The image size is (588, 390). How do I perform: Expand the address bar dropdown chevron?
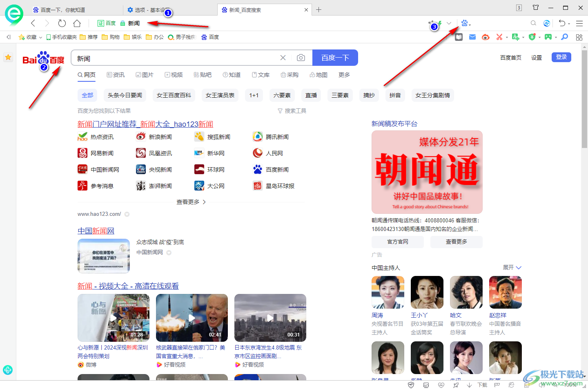449,23
